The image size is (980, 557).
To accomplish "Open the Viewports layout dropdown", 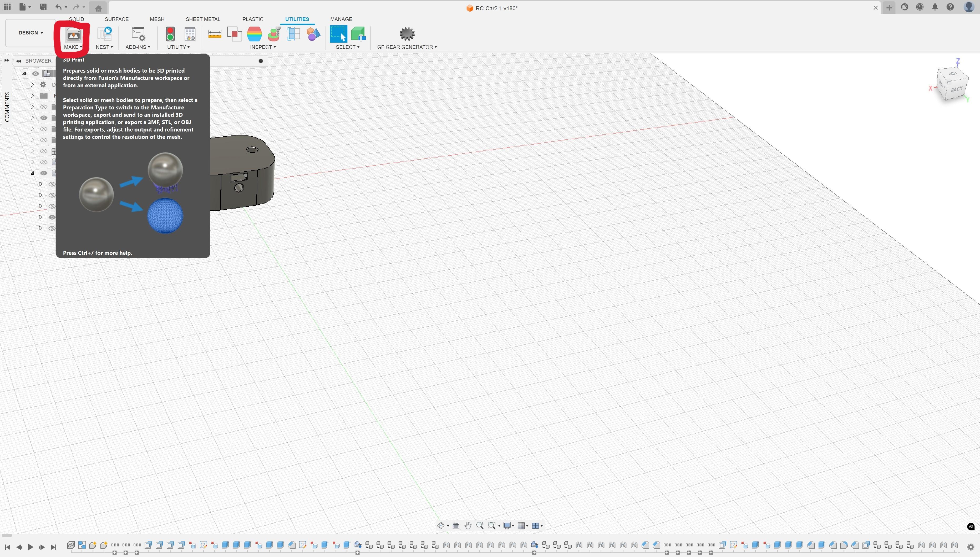I will click(537, 526).
